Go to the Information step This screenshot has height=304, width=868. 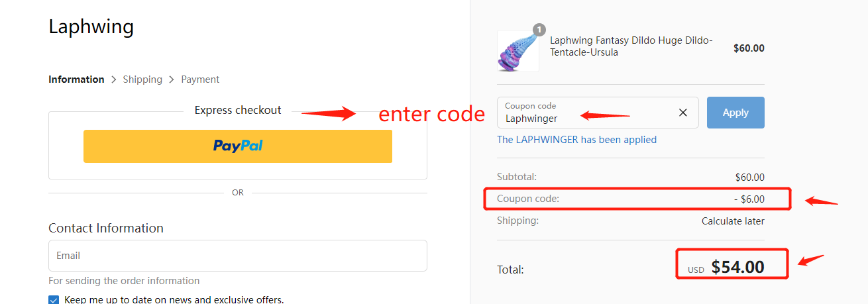click(76, 79)
